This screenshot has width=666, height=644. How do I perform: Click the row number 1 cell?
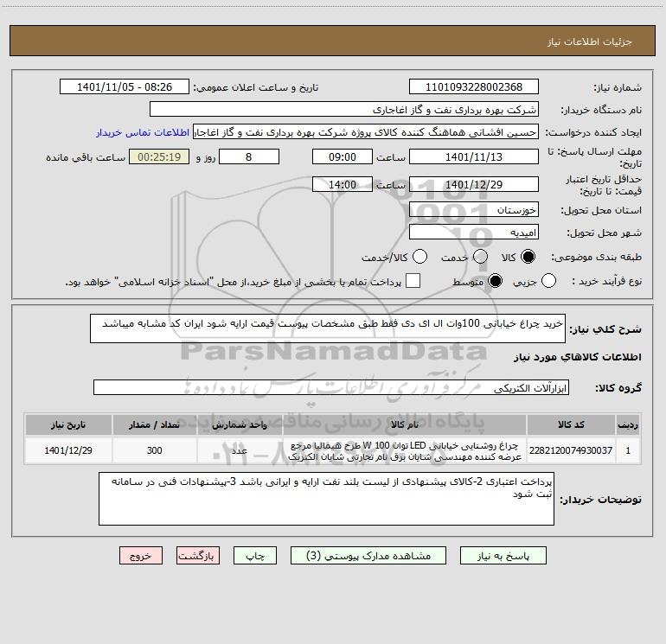[628, 450]
